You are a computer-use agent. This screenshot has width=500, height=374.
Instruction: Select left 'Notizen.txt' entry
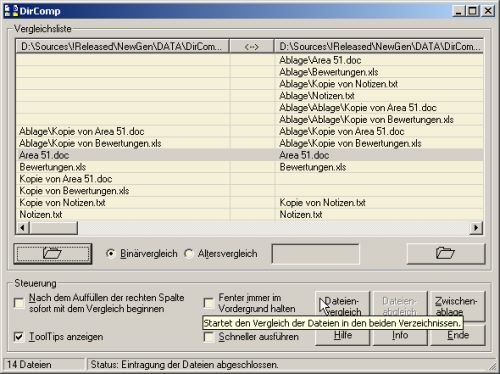point(41,215)
